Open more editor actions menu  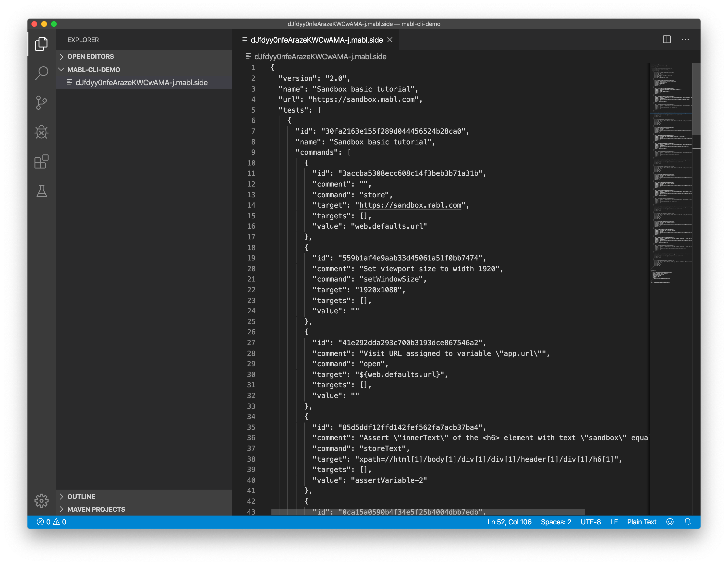click(x=685, y=40)
